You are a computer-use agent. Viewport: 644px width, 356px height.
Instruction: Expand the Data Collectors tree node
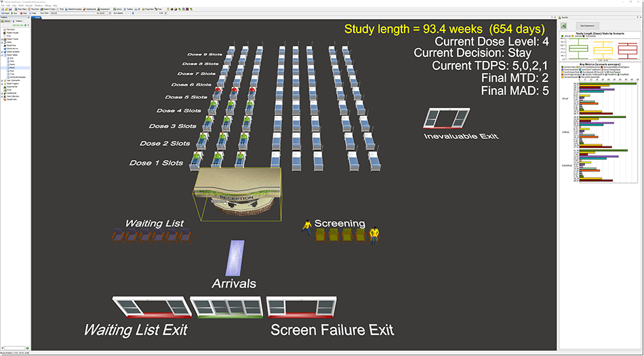tap(1, 96)
